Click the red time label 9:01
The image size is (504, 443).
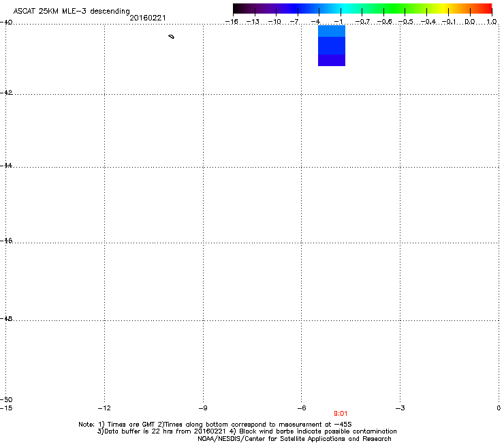341,414
